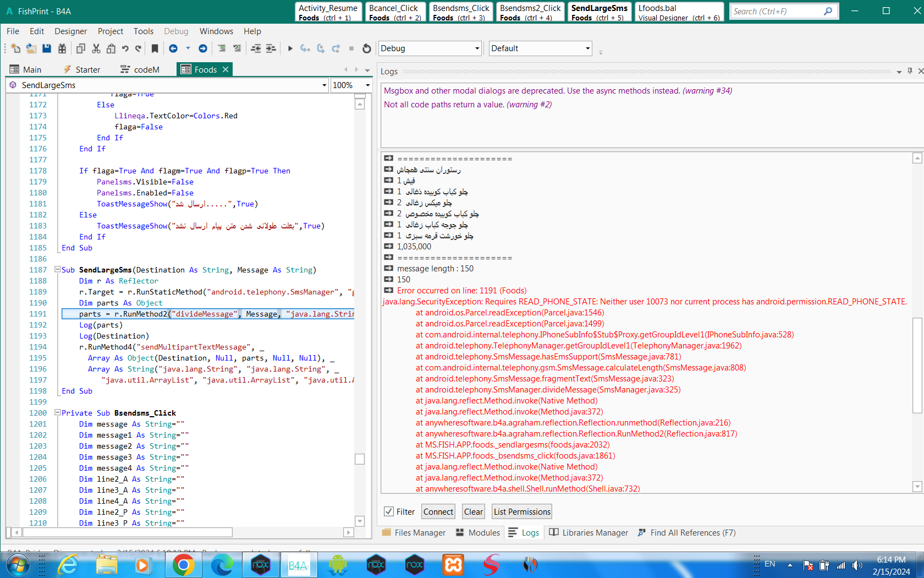Toggle bookmark with the bookmark icon

(155, 48)
